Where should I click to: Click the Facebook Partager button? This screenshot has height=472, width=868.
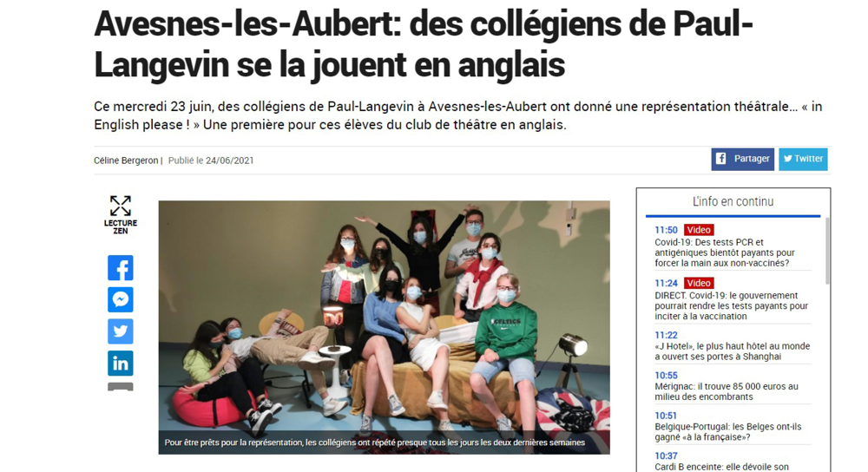click(x=742, y=159)
